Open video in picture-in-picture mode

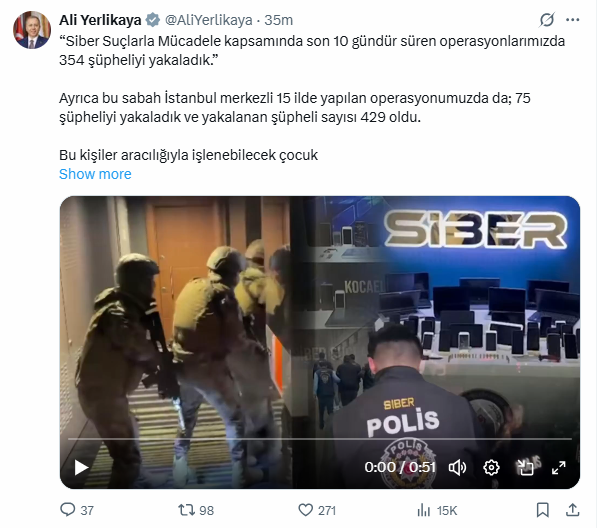pyautogui.click(x=525, y=468)
